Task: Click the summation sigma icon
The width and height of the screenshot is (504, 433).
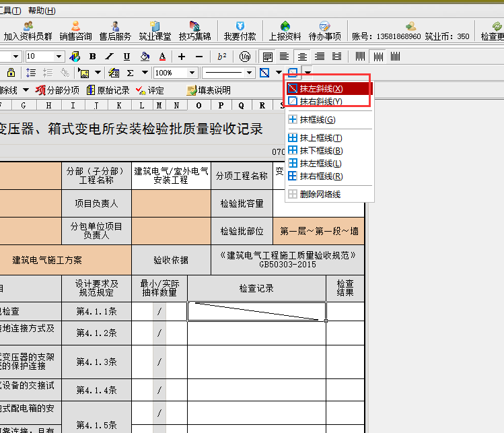Action: click(130, 73)
